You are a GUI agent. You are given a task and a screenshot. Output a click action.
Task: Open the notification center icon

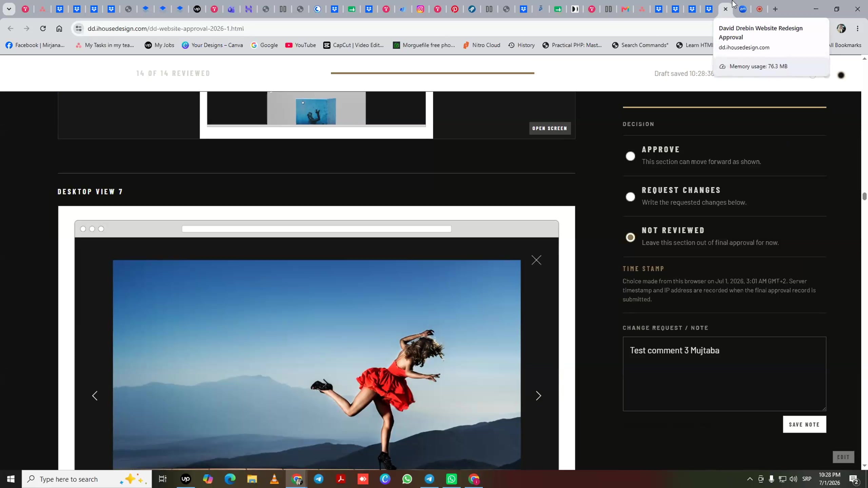pyautogui.click(x=854, y=479)
